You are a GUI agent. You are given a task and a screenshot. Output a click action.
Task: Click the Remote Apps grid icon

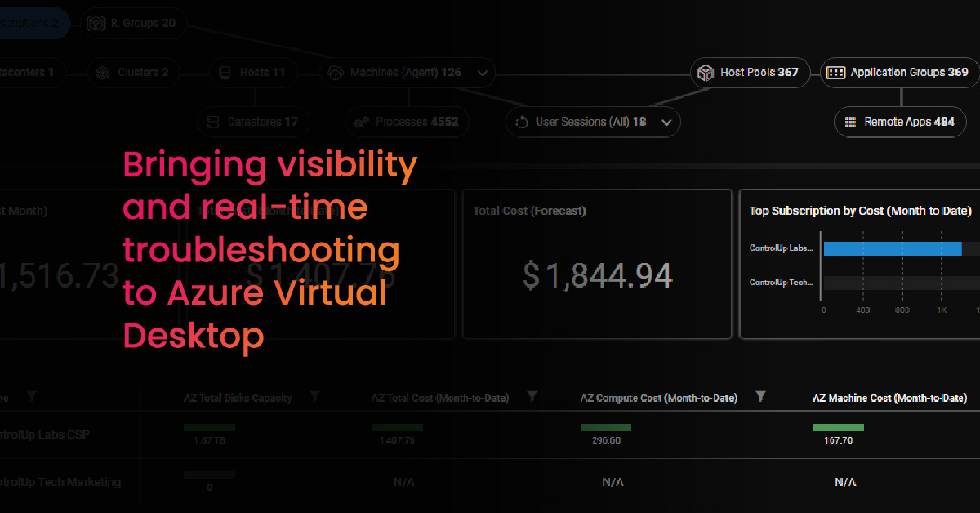click(850, 122)
